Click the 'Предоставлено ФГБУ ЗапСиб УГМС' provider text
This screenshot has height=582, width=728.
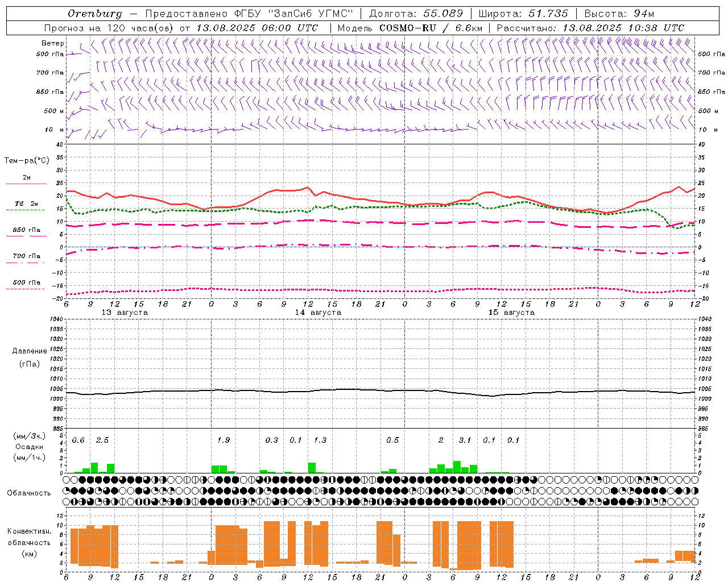coord(249,14)
